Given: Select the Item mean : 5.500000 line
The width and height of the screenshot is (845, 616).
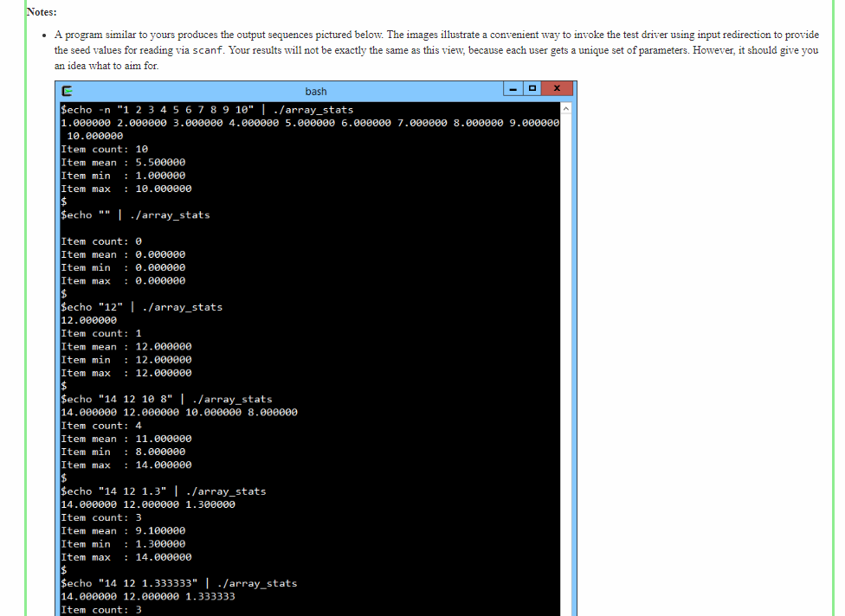Looking at the screenshot, I should tap(122, 162).
